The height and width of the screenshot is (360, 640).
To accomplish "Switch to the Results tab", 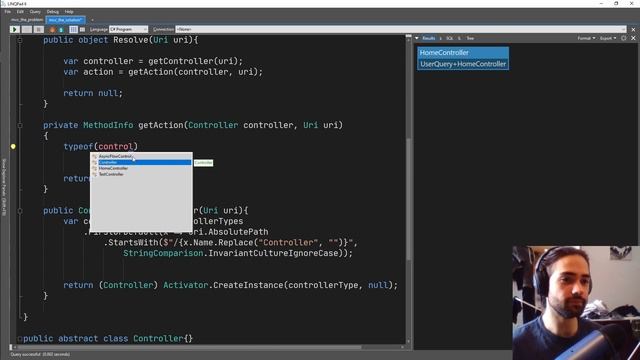I will coord(429,38).
